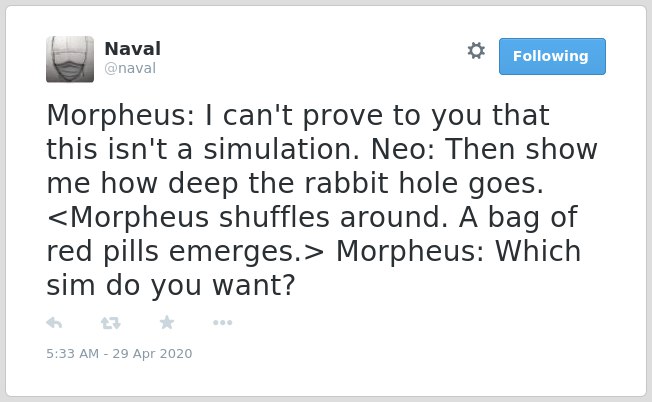Screen dimensions: 652x402
Task: Reply to @naval using the arrow icon
Action: tap(54, 323)
